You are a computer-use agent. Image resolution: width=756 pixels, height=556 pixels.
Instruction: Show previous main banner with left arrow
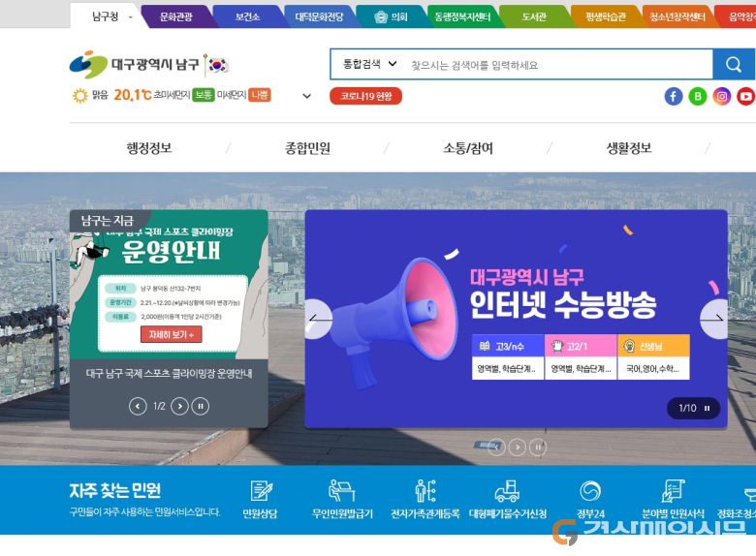(318, 319)
